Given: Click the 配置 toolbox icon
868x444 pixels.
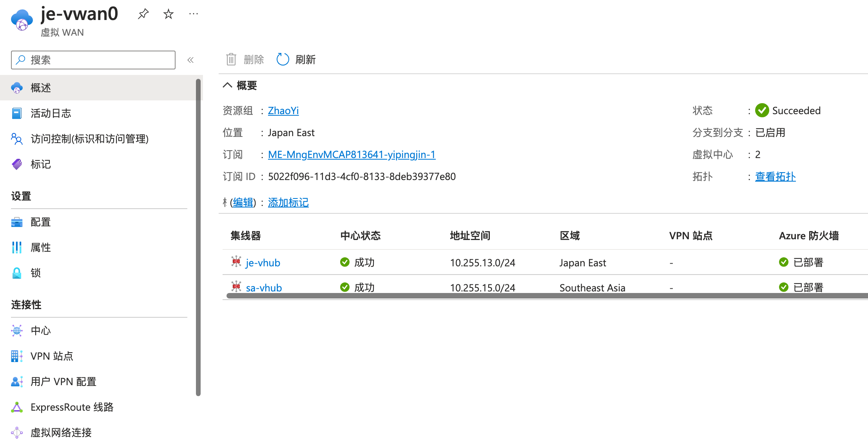Looking at the screenshot, I should coord(17,222).
